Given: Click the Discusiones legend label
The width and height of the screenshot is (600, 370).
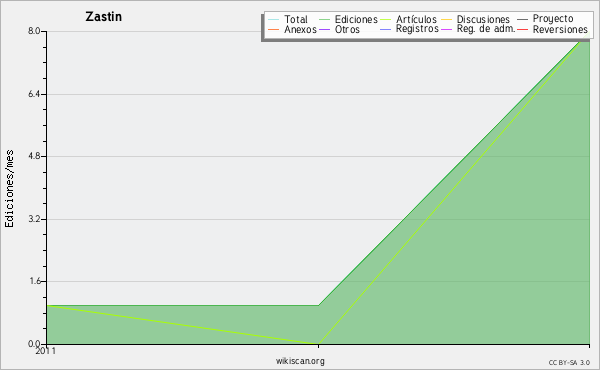Looking at the screenshot, I should click(483, 19).
